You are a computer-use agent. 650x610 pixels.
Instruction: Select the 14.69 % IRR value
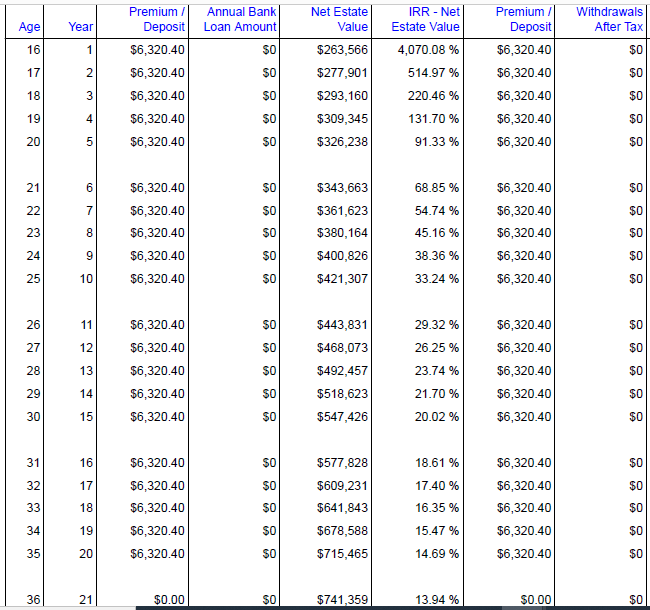(437, 554)
